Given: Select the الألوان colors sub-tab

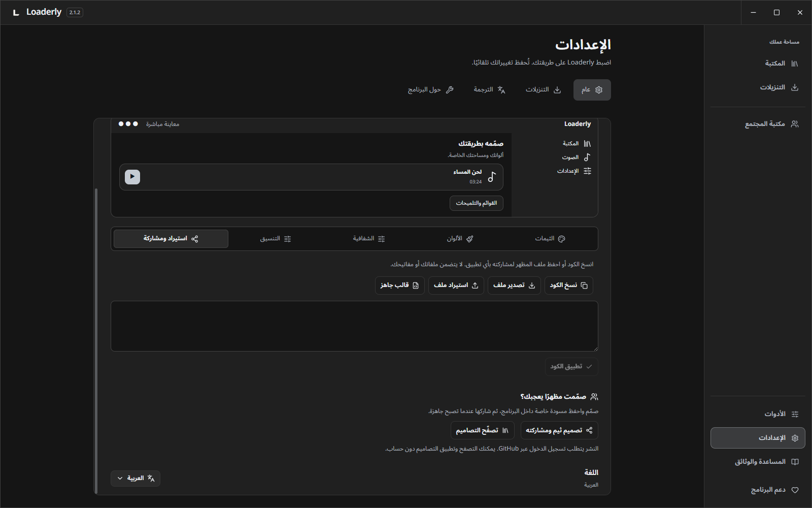Looking at the screenshot, I should (x=460, y=239).
